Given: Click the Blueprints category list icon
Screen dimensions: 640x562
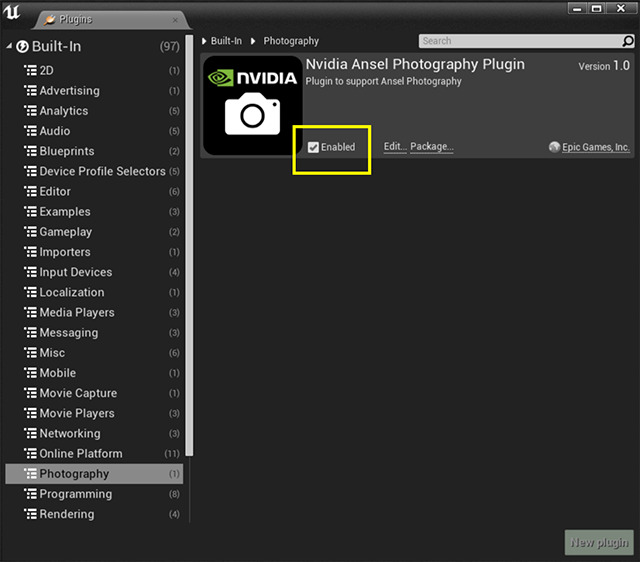Looking at the screenshot, I should pyautogui.click(x=31, y=151).
